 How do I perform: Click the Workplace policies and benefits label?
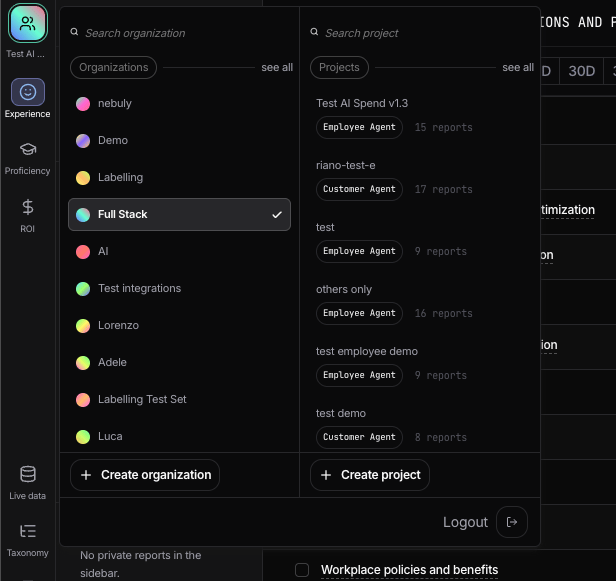[409, 570]
